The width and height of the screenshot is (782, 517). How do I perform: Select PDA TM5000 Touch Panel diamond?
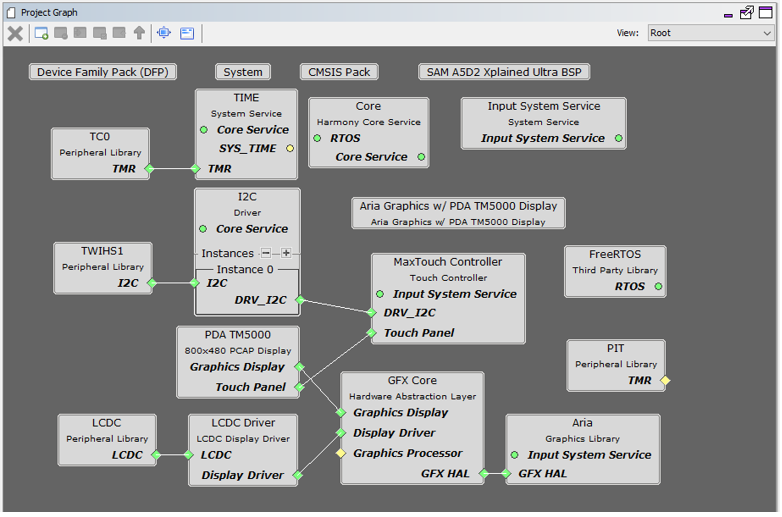[299, 387]
